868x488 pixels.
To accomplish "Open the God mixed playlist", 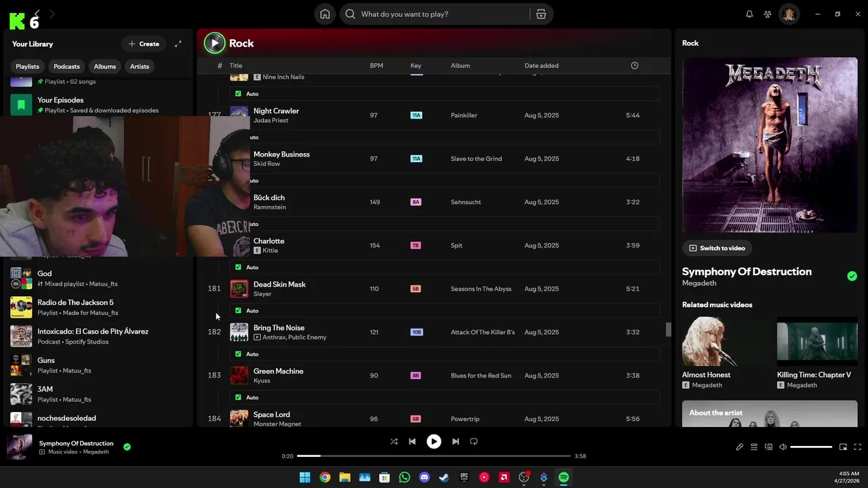I will point(100,278).
